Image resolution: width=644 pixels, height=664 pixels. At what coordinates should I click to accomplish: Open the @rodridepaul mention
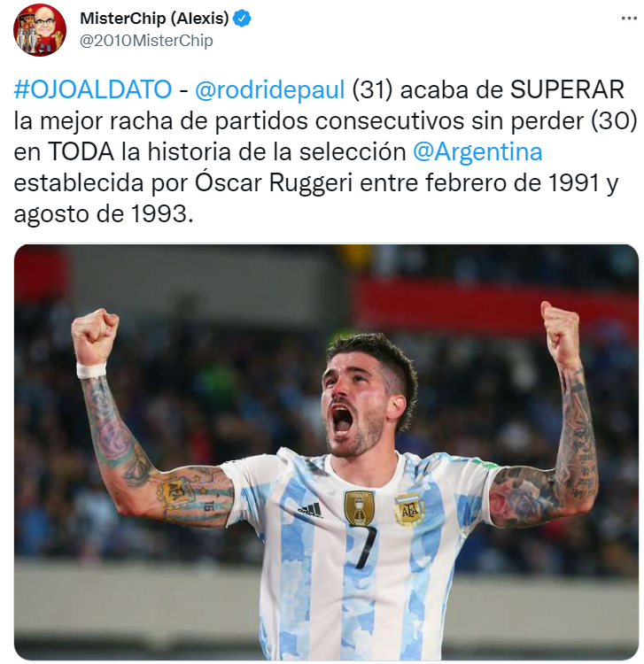pos(270,89)
